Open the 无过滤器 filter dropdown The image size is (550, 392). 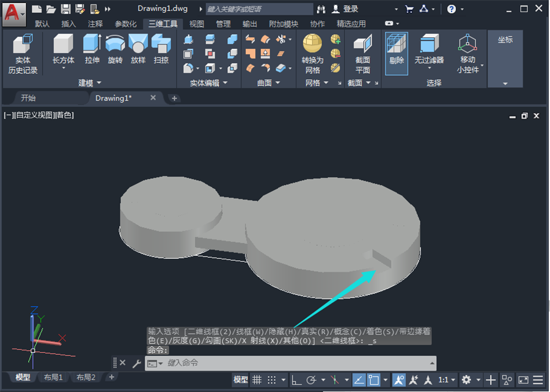(x=429, y=68)
